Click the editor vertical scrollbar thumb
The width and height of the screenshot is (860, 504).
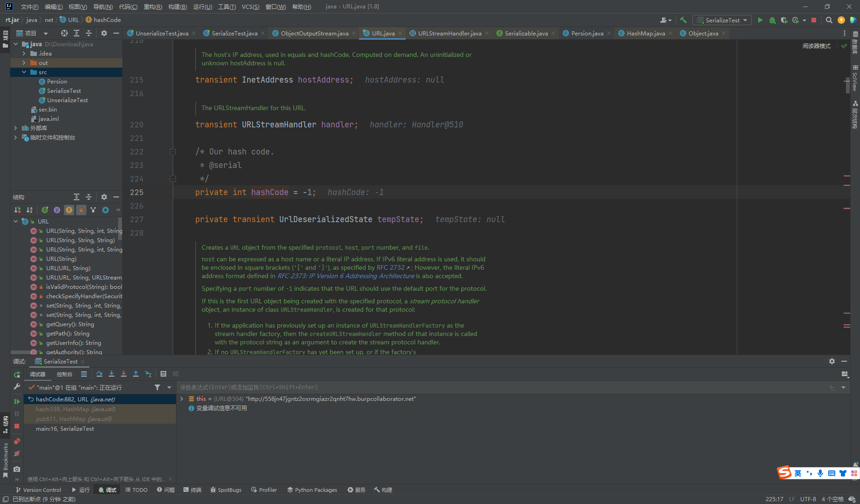(847, 84)
